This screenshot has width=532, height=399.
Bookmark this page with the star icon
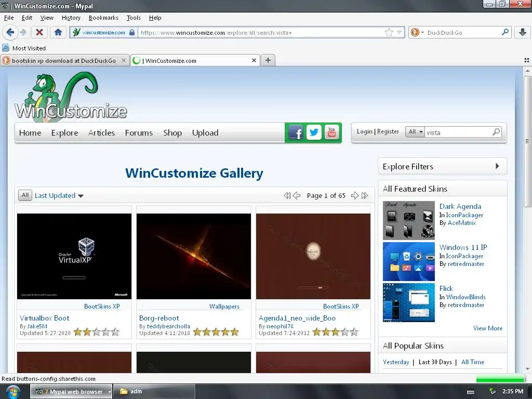point(389,33)
